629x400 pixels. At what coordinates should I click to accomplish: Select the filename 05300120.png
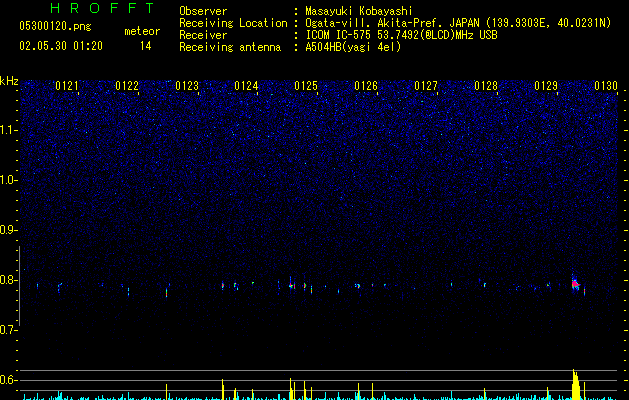tap(55, 26)
